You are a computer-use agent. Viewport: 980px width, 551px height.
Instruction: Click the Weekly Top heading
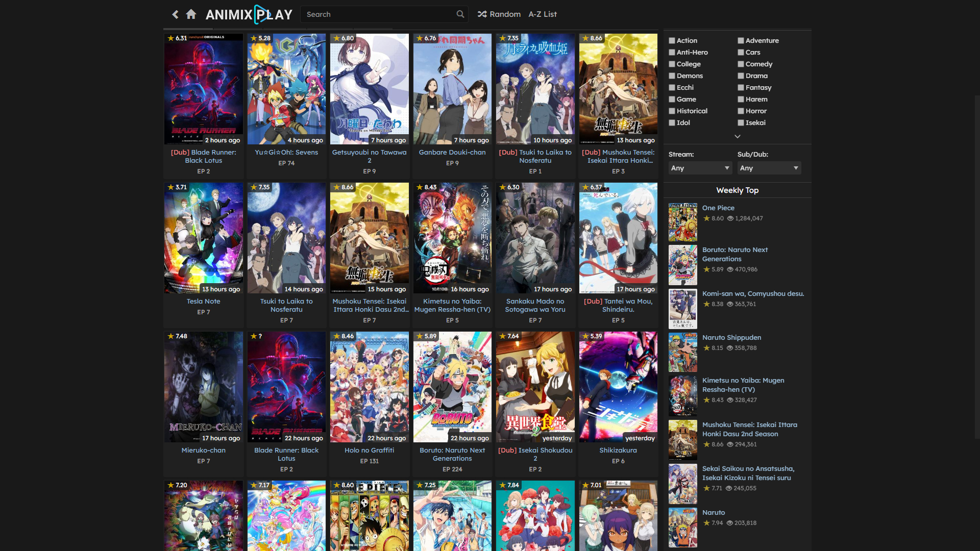click(x=737, y=190)
